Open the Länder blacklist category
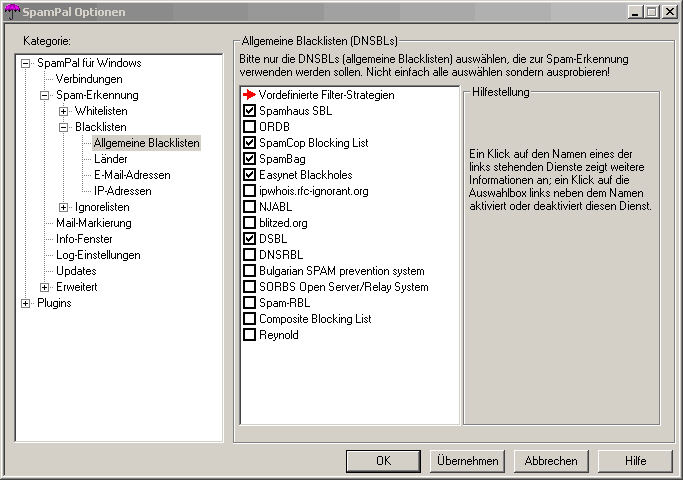683x480 pixels. (111, 159)
